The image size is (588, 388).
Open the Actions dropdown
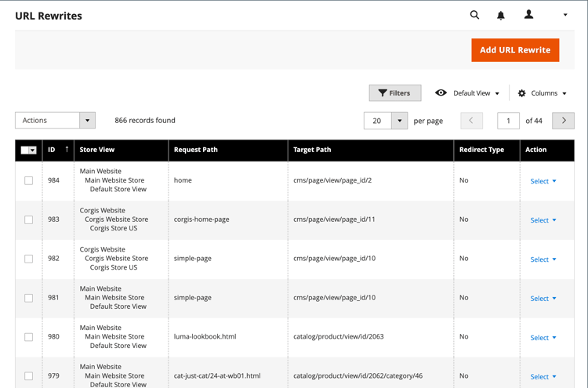point(55,121)
